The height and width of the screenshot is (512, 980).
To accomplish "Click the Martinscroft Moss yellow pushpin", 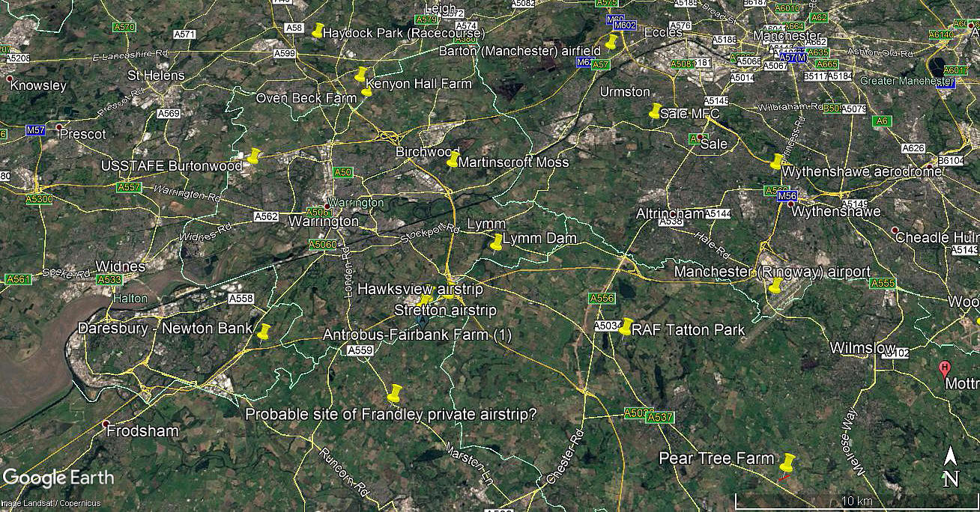I will click(x=453, y=159).
